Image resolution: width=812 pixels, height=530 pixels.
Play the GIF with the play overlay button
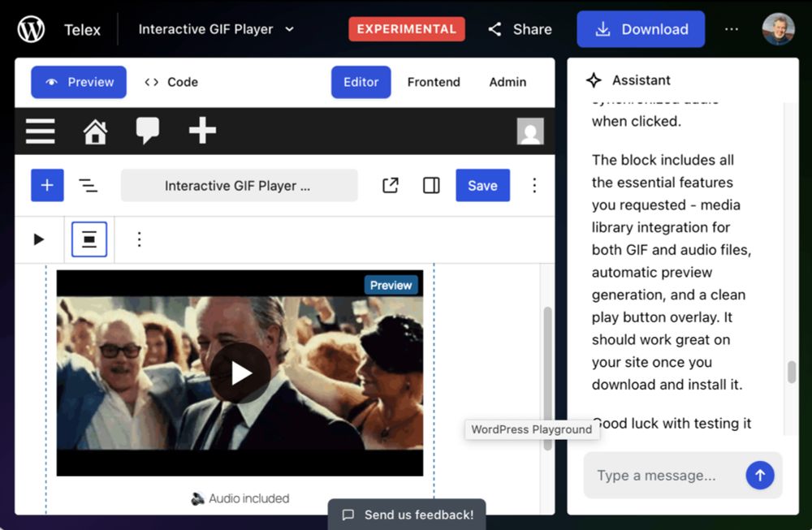point(240,373)
